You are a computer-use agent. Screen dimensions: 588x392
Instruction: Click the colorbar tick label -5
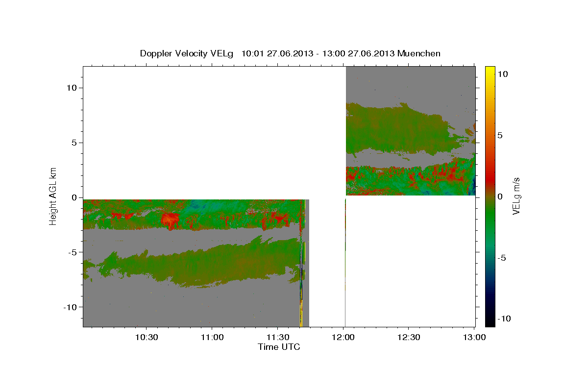pyautogui.click(x=503, y=258)
